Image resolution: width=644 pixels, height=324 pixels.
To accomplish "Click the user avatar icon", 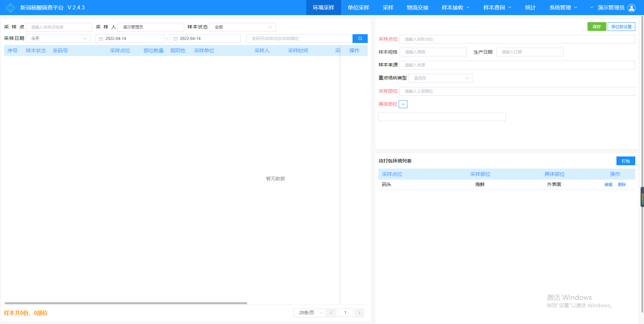I will coord(632,8).
